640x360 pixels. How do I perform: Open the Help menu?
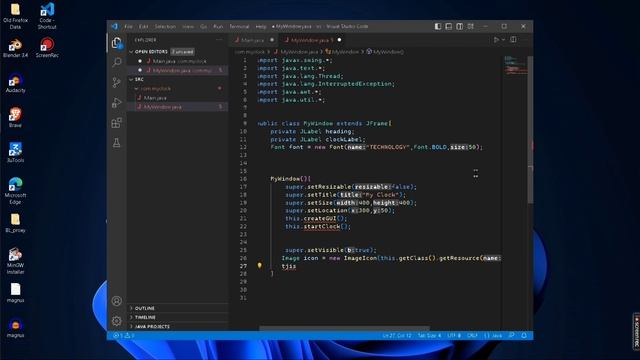tap(261, 26)
